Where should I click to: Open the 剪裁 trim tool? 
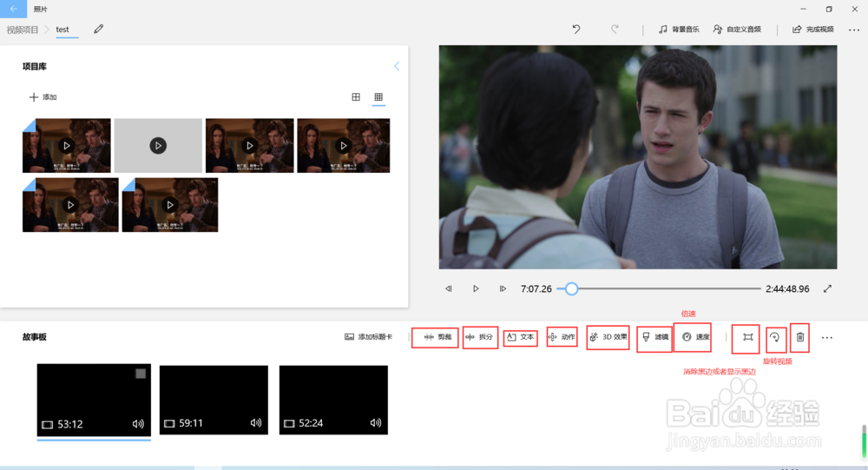[x=436, y=337]
